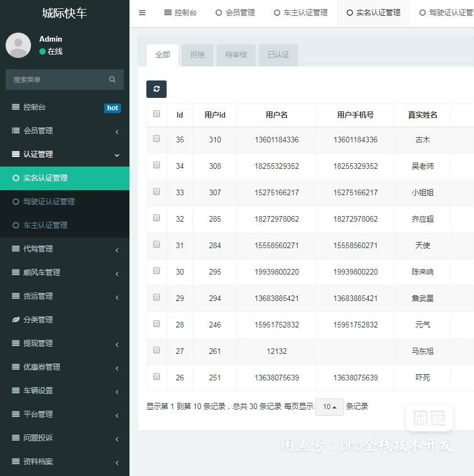Screen dimensions: 474x476
Task: Click the Admin avatar picture
Action: click(x=18, y=45)
